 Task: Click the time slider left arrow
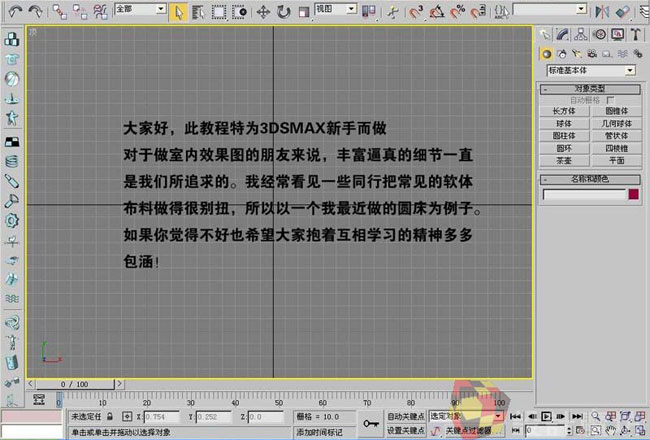[31, 384]
